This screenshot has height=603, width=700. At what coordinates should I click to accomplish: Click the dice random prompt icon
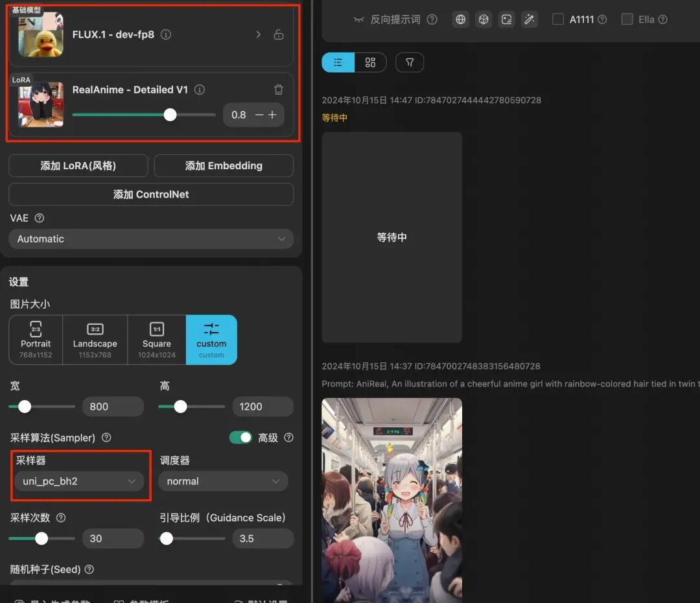(x=484, y=19)
